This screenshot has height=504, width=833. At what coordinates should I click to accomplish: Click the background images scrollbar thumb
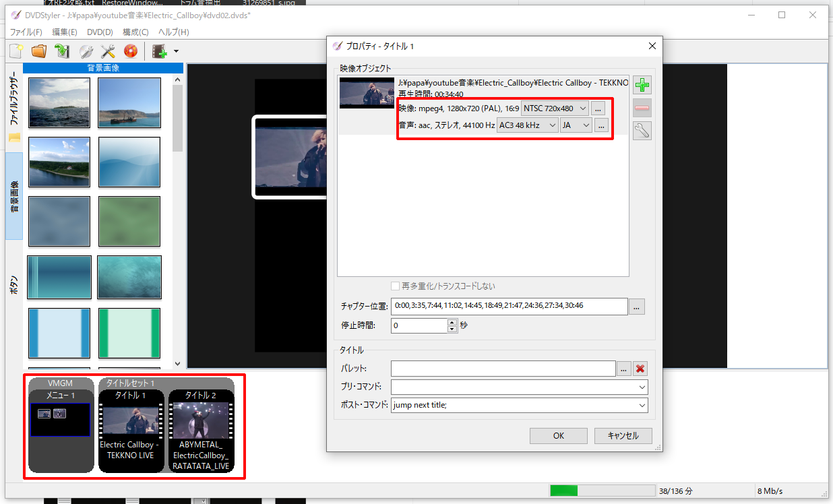point(178,118)
